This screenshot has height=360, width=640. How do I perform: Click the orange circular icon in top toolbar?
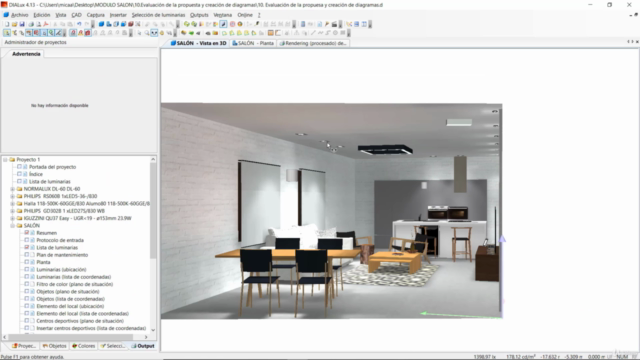coord(240,24)
